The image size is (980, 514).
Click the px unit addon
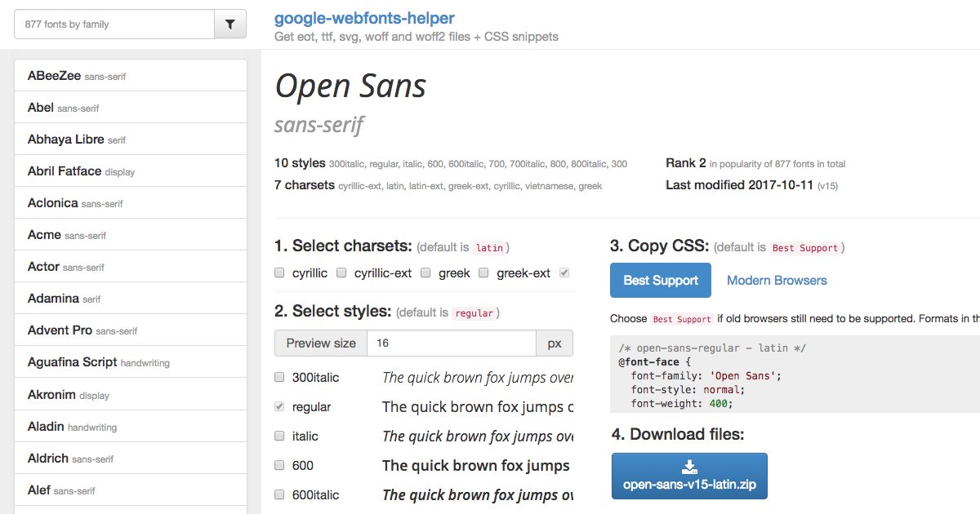coord(555,343)
